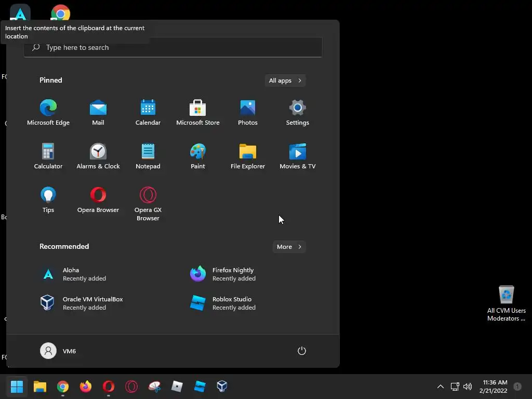Launch Notepad from the Start menu
Viewport: 532px width, 399px height.
coord(148,156)
